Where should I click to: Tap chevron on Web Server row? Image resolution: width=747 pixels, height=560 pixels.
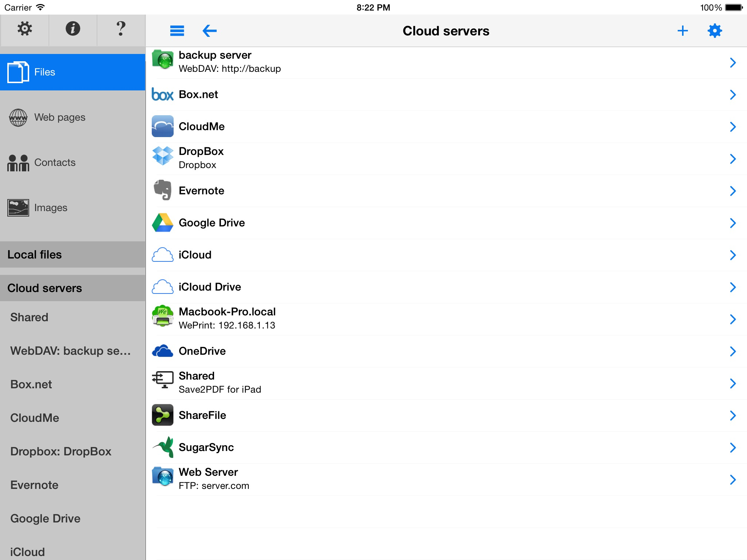(x=732, y=480)
